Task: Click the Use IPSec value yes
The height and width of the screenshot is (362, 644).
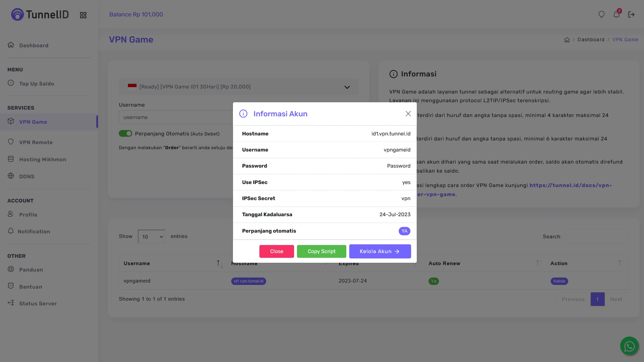Action: pyautogui.click(x=406, y=182)
